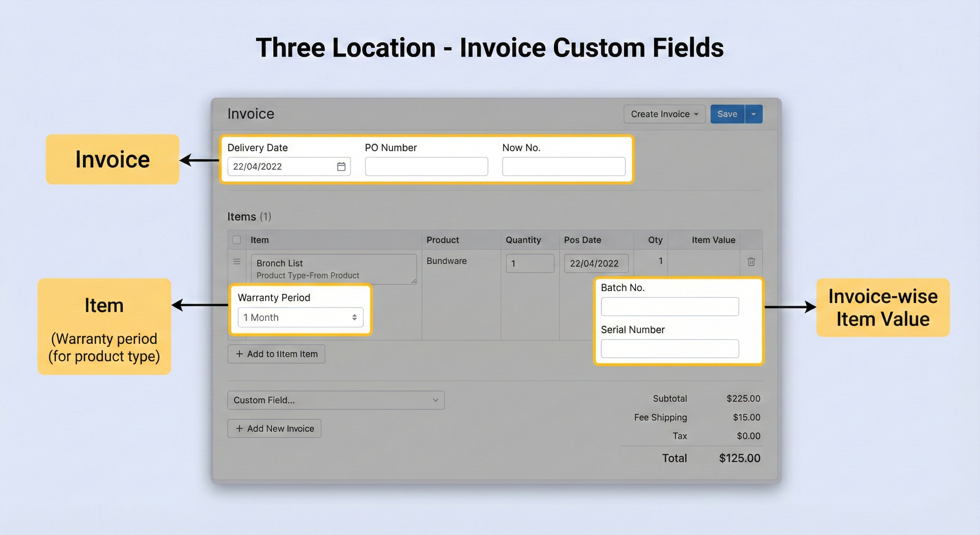Grab the drag handle beside Bronch List
The height and width of the screenshot is (535, 980).
coord(237,262)
